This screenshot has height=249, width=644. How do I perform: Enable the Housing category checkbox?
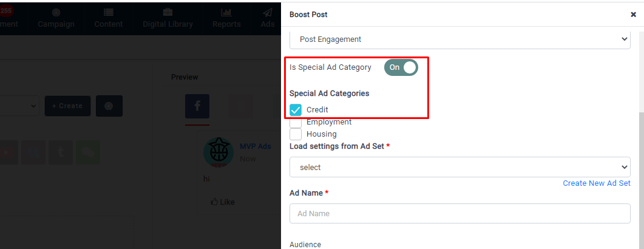296,134
